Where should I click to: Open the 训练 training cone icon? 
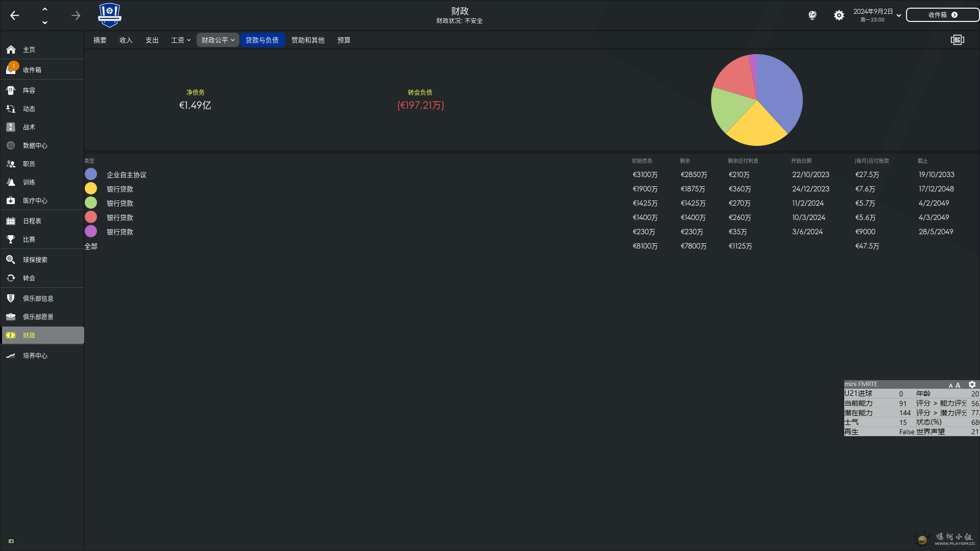pos(11,182)
